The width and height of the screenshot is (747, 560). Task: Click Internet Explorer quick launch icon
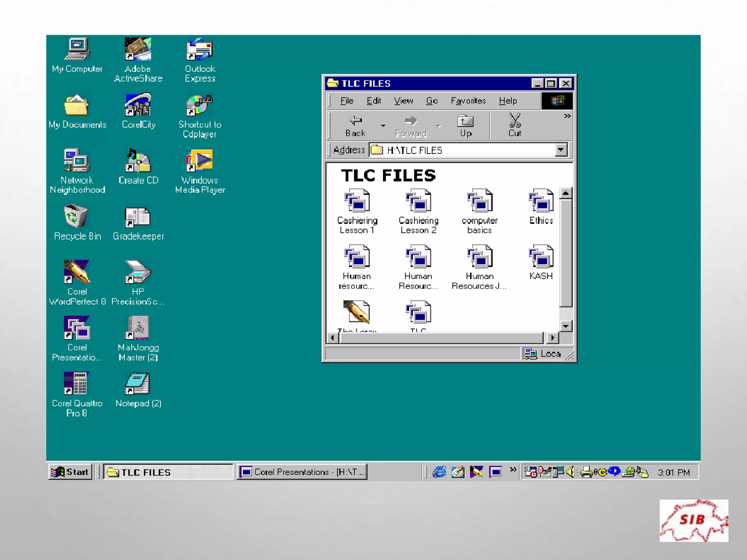point(439,472)
